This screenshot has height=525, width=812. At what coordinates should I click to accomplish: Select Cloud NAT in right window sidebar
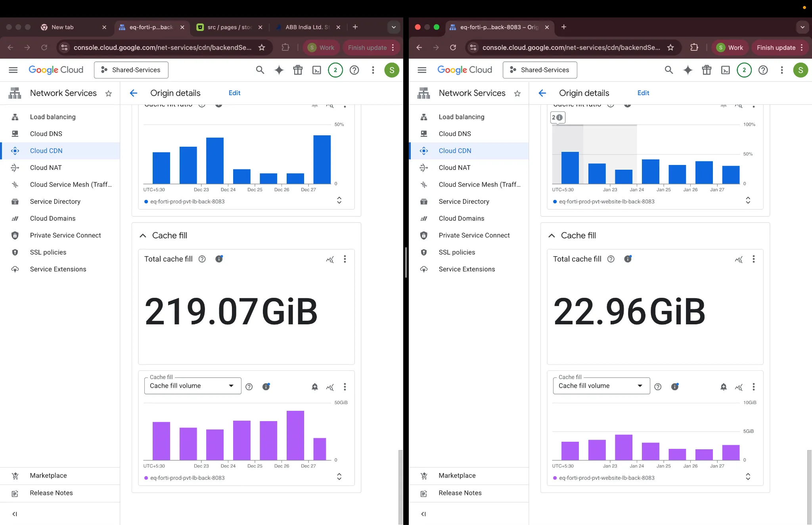469,168
